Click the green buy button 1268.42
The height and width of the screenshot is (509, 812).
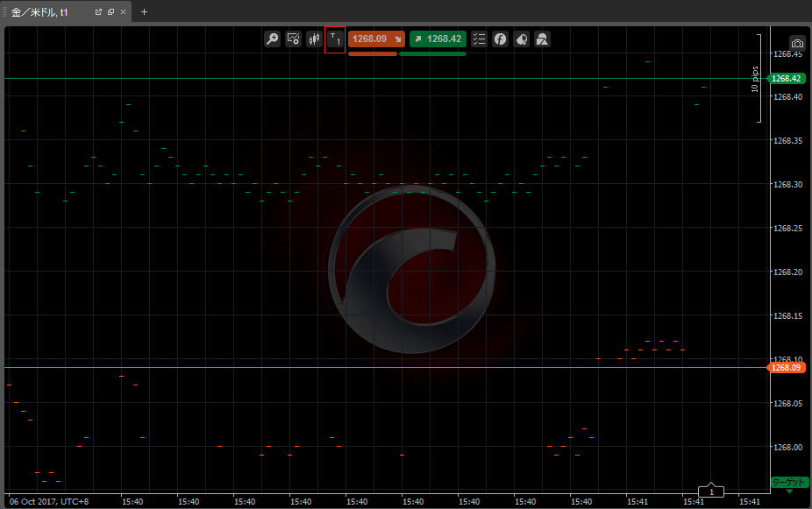coord(438,39)
